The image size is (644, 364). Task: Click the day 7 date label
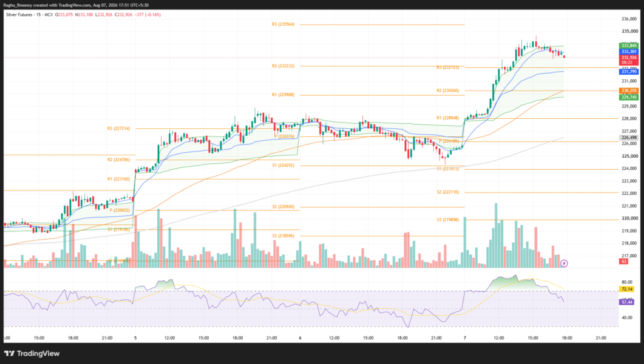(x=465, y=338)
